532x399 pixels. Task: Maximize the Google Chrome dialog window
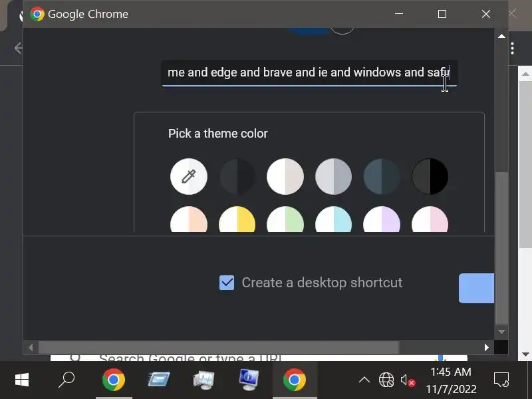coord(442,14)
